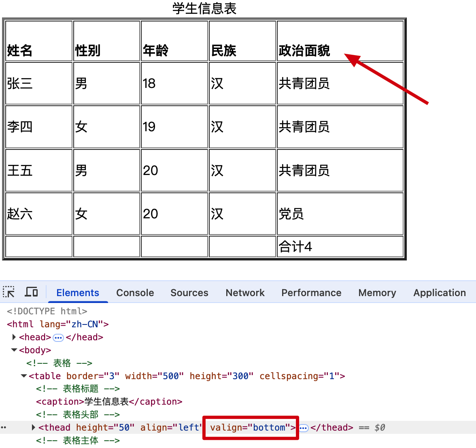The width and height of the screenshot is (476, 448).
Task: Activate the inspect element picker icon
Action: [8, 292]
